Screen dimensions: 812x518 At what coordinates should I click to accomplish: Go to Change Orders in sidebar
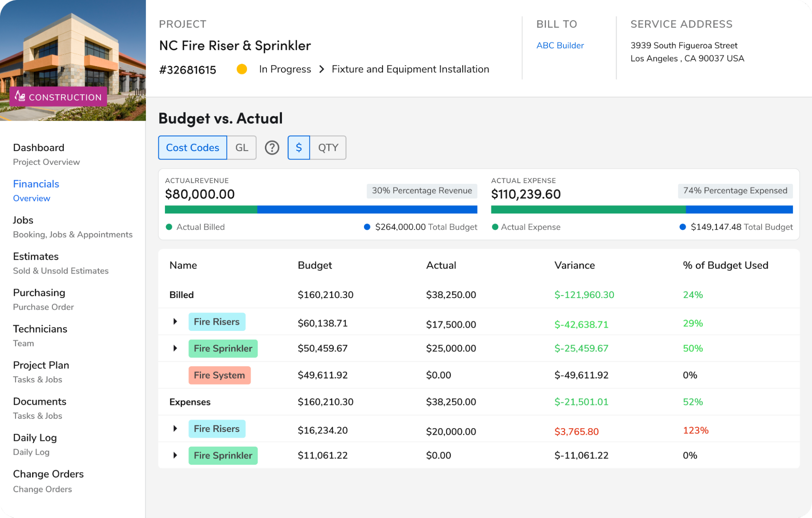(x=48, y=474)
